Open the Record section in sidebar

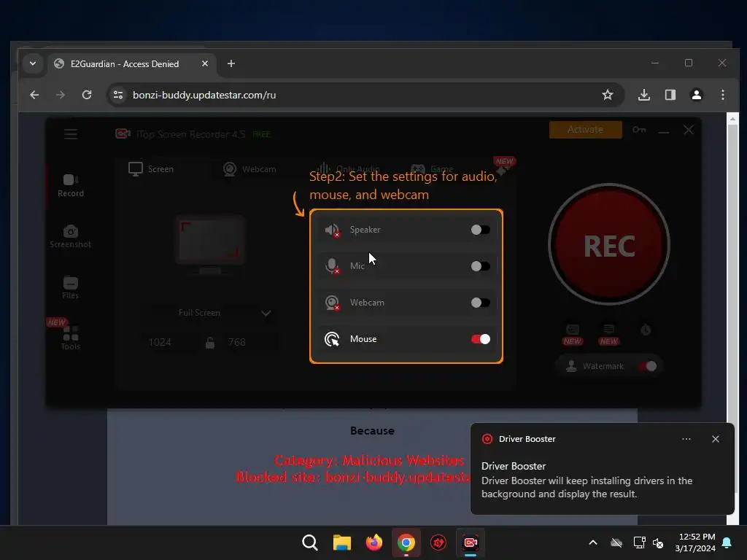tap(71, 185)
